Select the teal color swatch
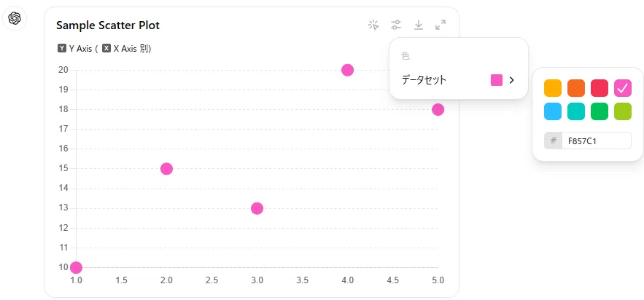Image resolution: width=644 pixels, height=300 pixels. click(576, 111)
